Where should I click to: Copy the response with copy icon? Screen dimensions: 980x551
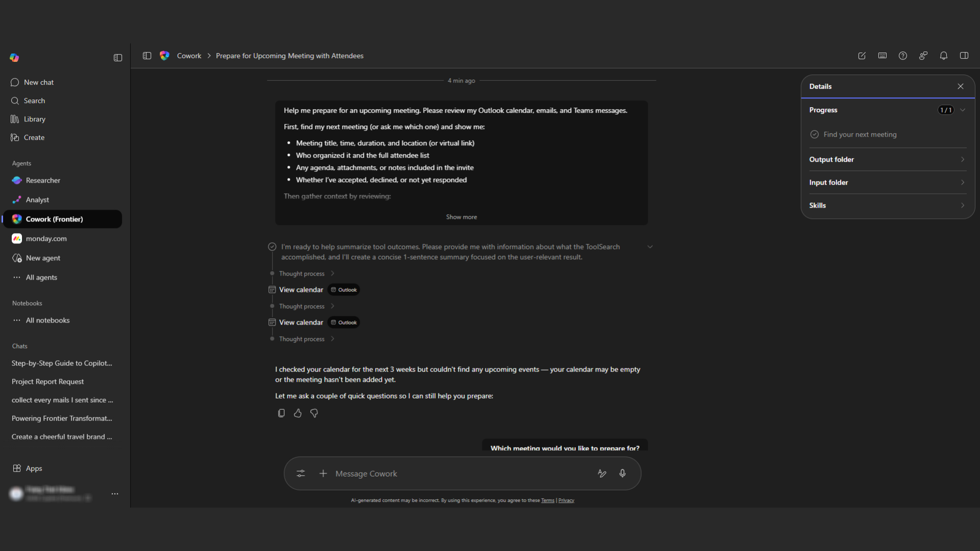(x=281, y=413)
